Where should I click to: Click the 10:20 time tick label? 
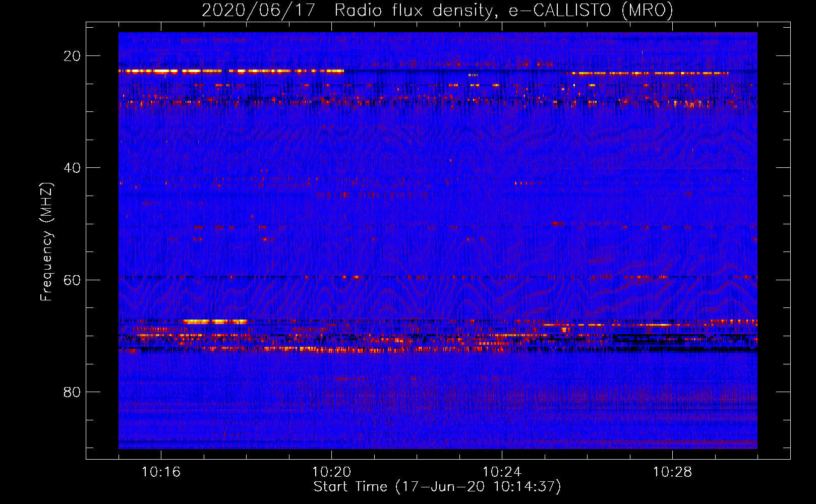coord(331,472)
